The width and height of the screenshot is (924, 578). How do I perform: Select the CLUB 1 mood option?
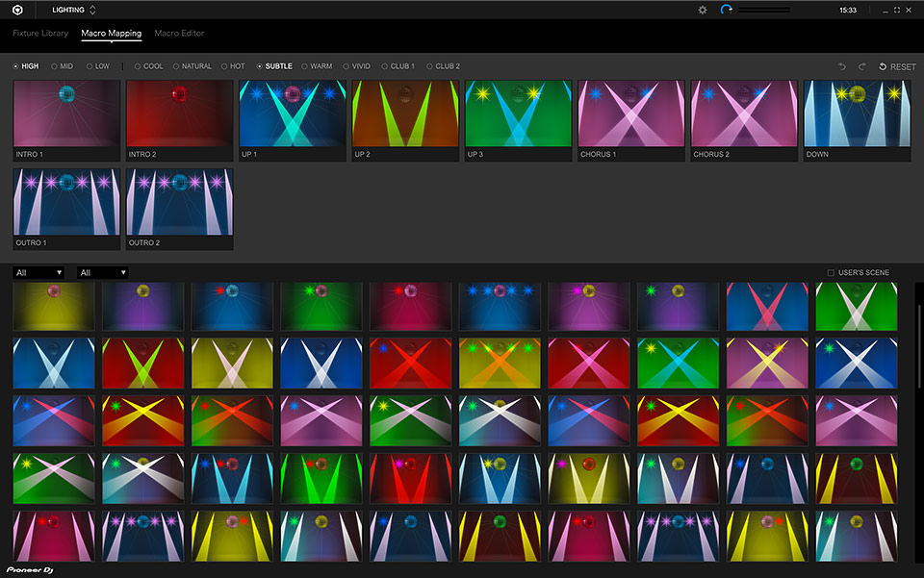coord(385,66)
